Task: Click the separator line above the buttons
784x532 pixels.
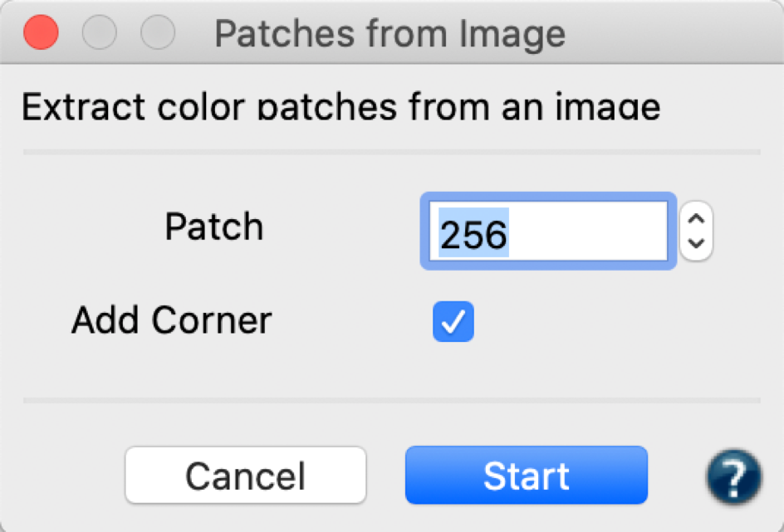Action: tap(391, 400)
